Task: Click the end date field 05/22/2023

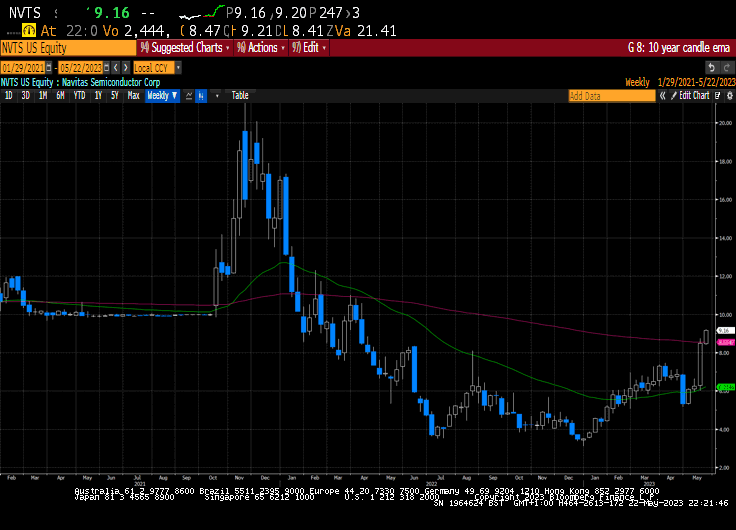Action: tap(81, 68)
